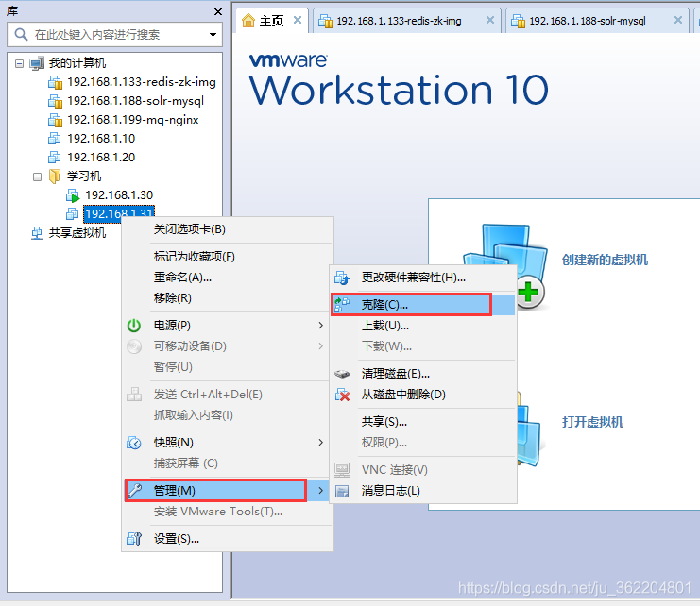Click the change hardware compatibility icon
Viewport: 700px width, 606px height.
342,278
